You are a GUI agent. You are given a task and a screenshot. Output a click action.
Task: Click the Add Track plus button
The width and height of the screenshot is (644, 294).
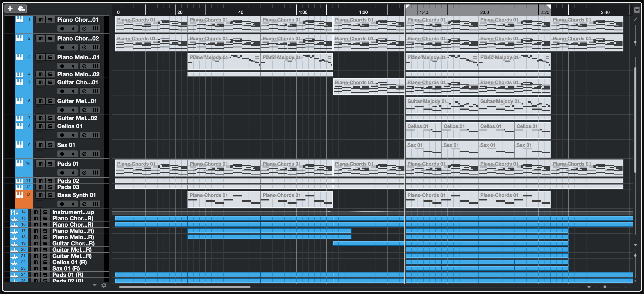10,9
